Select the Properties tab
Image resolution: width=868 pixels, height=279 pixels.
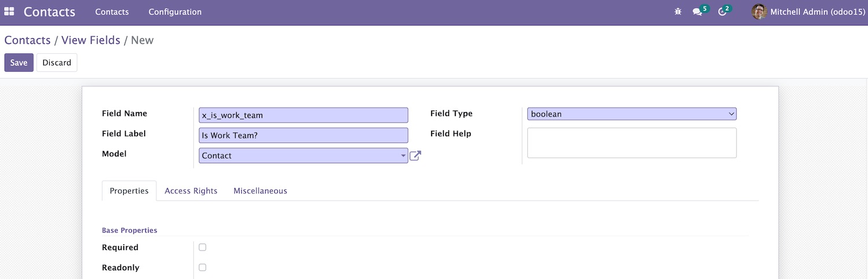[x=129, y=190]
